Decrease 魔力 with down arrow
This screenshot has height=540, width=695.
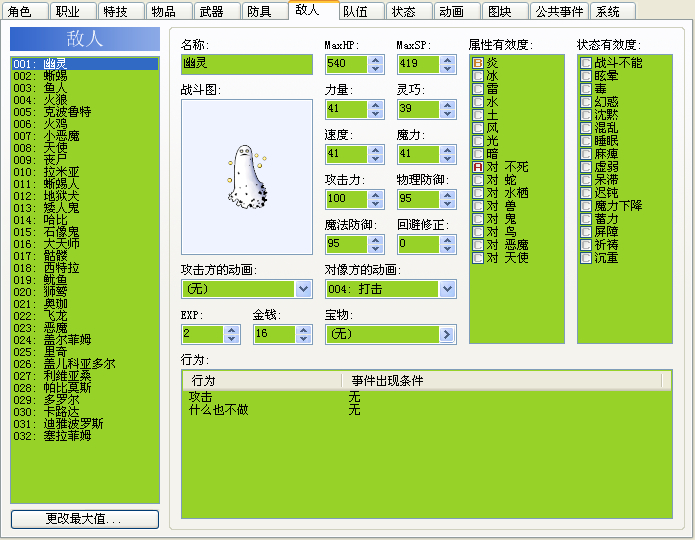(448, 159)
